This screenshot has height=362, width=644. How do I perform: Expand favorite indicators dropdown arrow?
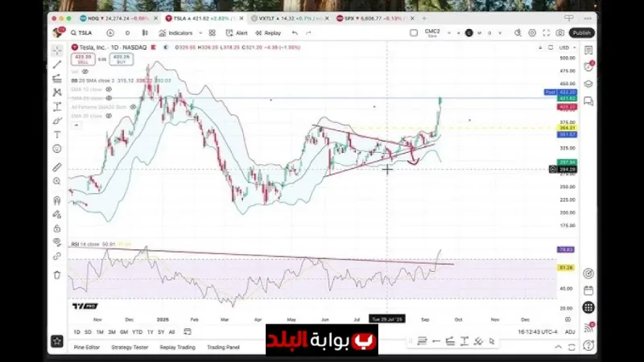pyautogui.click(x=200, y=33)
